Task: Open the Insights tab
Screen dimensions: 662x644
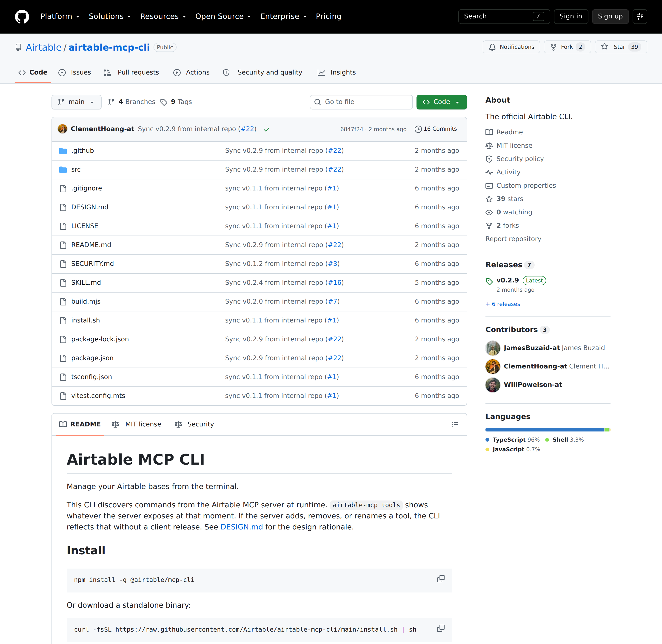Action: tap(337, 72)
